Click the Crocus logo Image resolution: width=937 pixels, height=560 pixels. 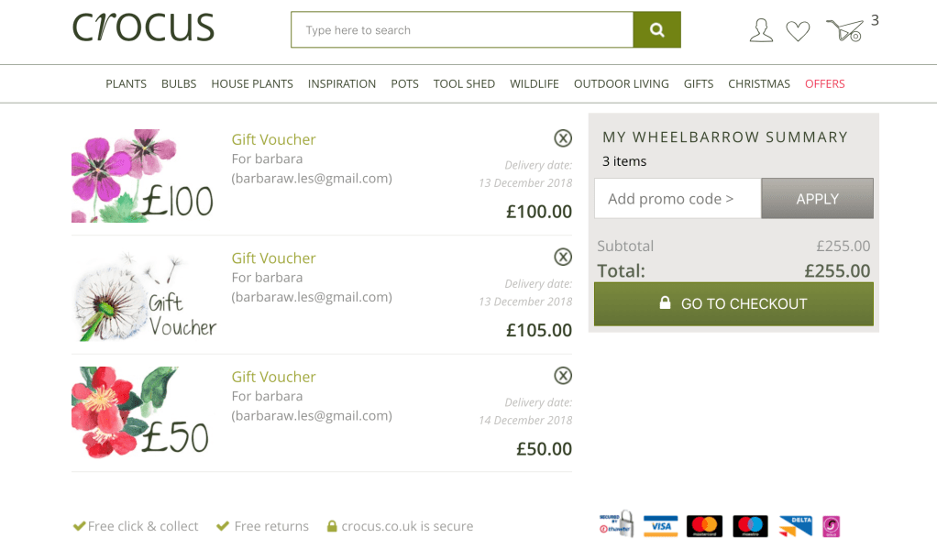pyautogui.click(x=143, y=27)
